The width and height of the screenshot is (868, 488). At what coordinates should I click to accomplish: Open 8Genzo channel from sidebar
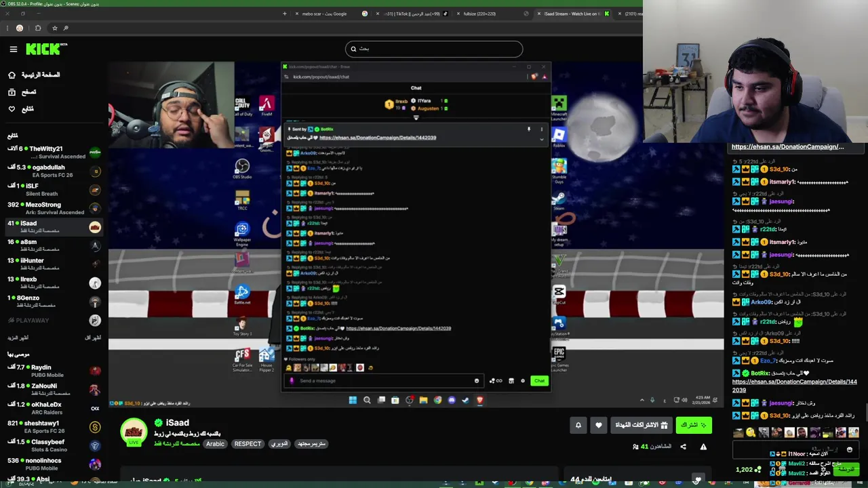(x=54, y=302)
